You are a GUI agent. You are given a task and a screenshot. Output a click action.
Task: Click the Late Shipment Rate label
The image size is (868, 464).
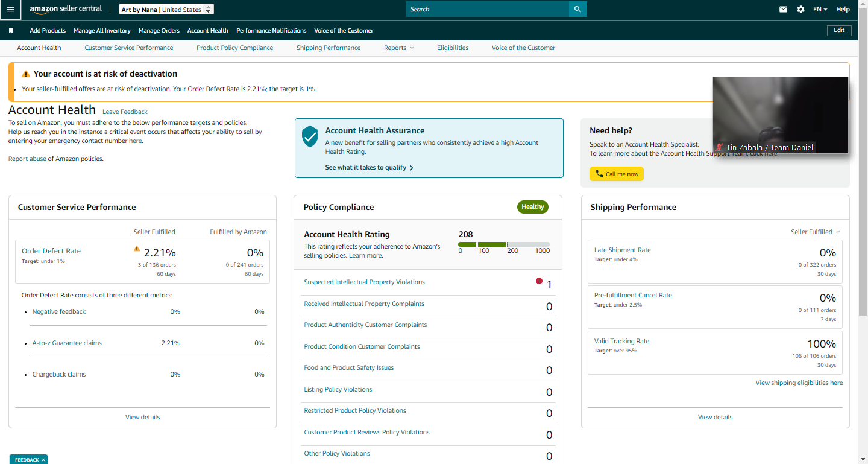click(x=623, y=250)
